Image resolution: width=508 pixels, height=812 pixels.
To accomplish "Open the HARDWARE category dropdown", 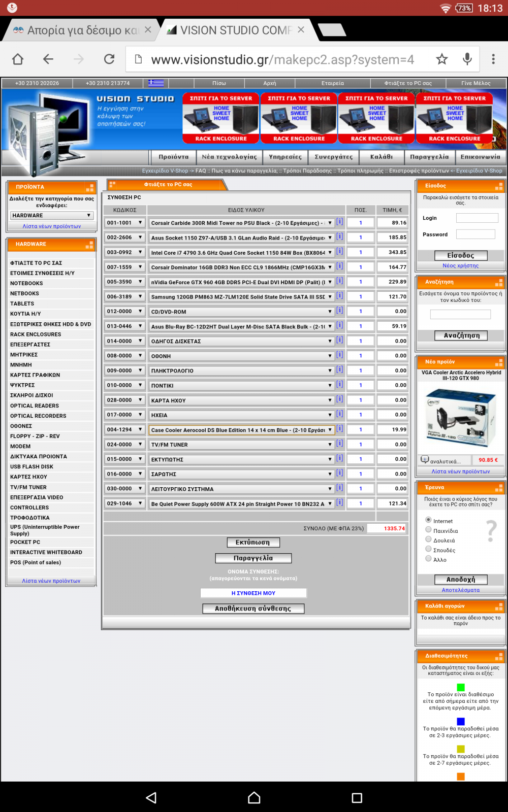I will [x=52, y=216].
